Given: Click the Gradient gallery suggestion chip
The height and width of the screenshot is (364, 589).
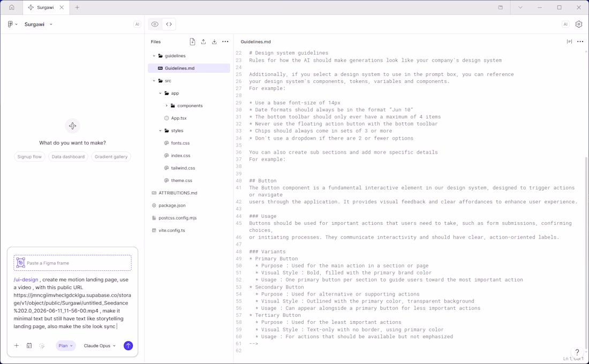Looking at the screenshot, I should (x=111, y=157).
